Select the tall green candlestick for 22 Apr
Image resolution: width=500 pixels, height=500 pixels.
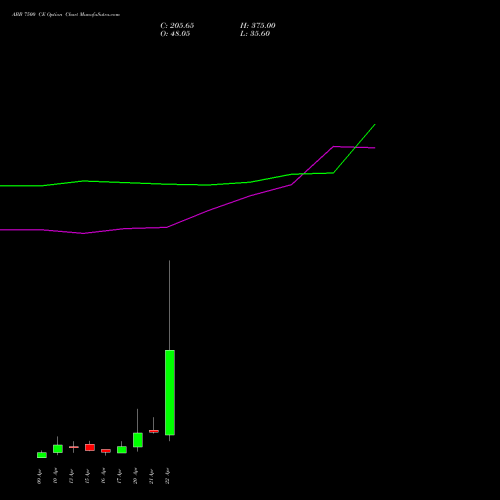pos(170,392)
